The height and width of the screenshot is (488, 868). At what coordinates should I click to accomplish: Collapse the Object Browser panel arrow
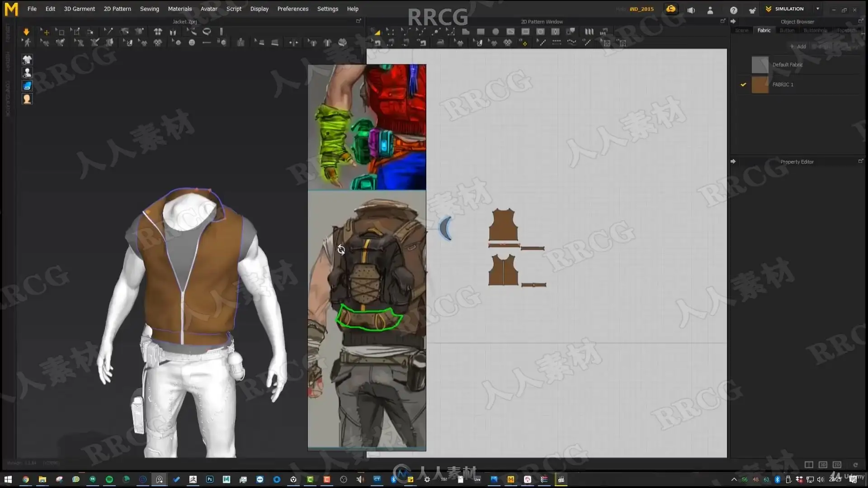click(733, 21)
